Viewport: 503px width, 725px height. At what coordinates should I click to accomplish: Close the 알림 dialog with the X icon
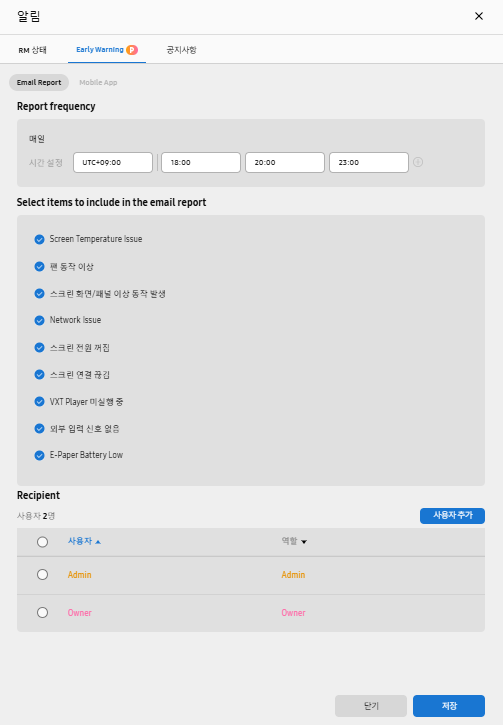point(478,16)
